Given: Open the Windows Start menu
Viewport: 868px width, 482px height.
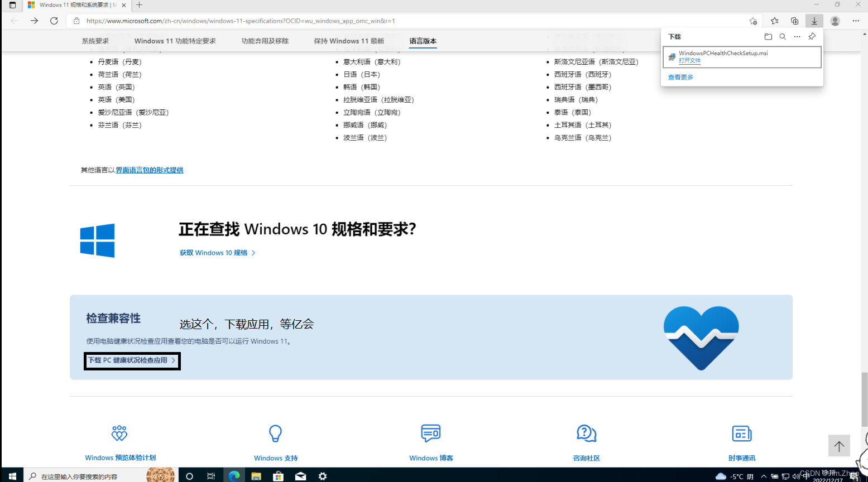Looking at the screenshot, I should click(12, 476).
